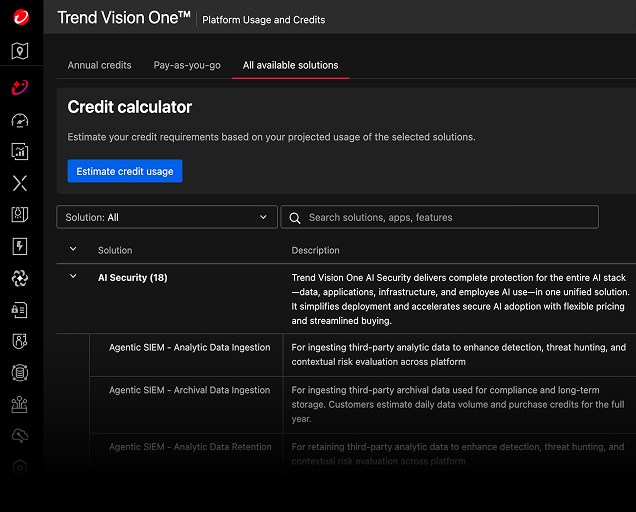Open the network nodes sidebar icon
This screenshot has width=636, height=512.
coord(20,404)
